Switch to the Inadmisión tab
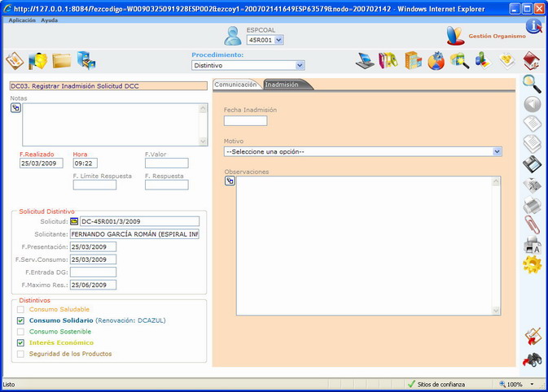The image size is (548, 392). [282, 85]
